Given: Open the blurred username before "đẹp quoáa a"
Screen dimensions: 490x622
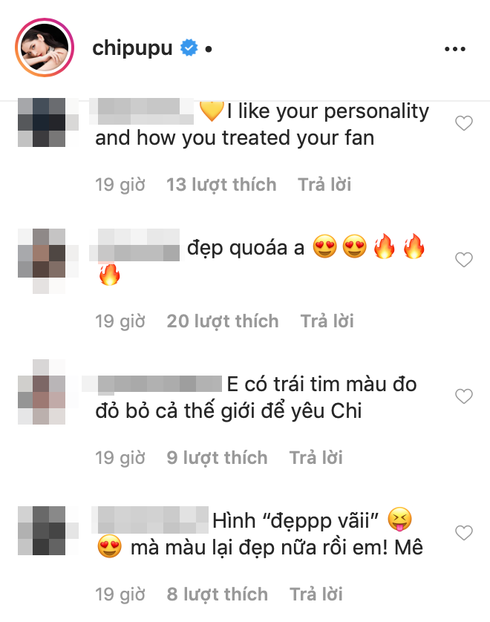Looking at the screenshot, I should [135, 245].
